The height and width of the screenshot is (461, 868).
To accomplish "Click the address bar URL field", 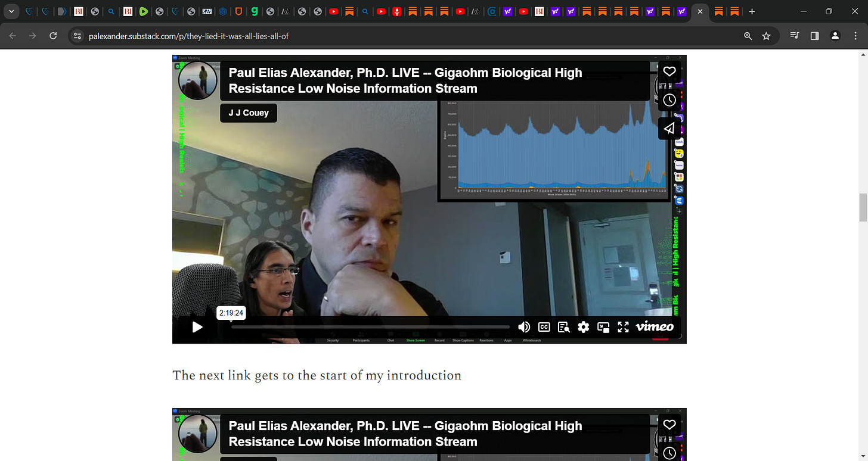I will (411, 36).
